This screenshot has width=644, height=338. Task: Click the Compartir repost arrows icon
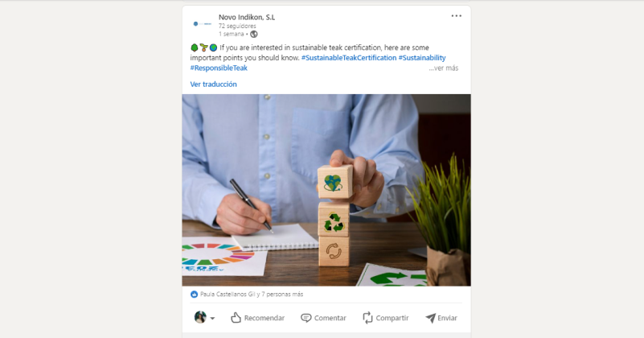click(367, 317)
